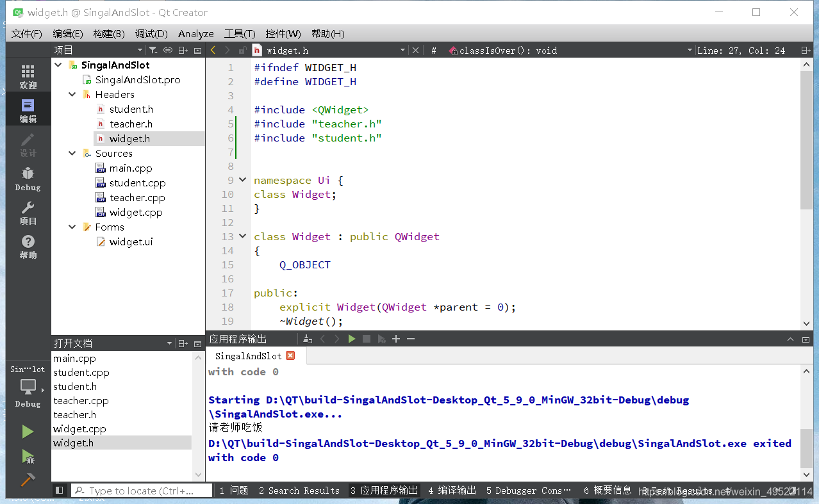
Task: Split the open documents panel
Action: [x=183, y=343]
